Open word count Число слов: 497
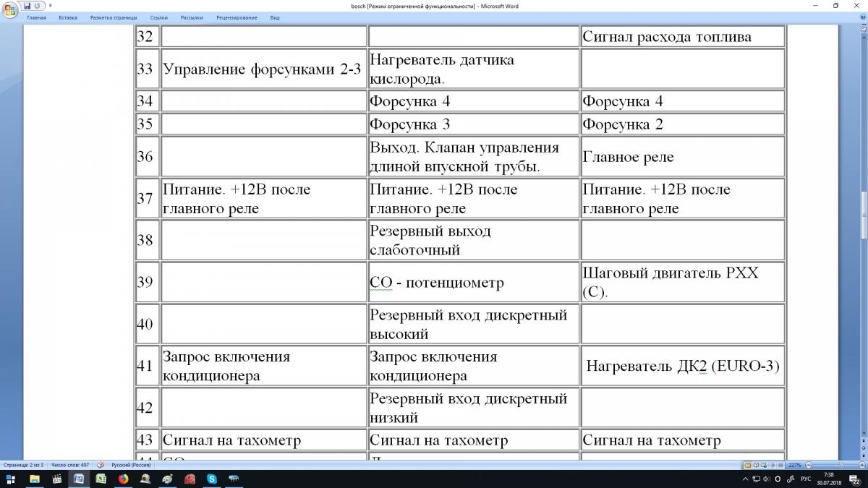Screen dimensions: 868x488 (70, 465)
